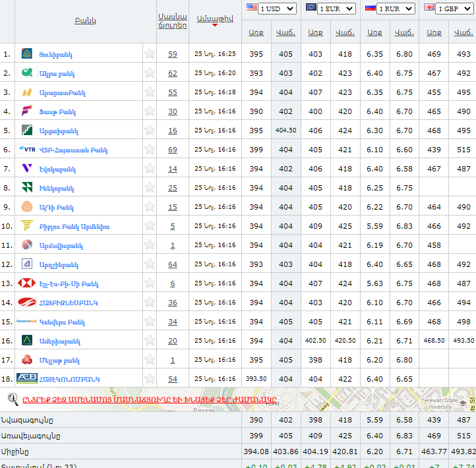The height and width of the screenshot is (468, 476).
Task: Open ՎՏԲ-Հայաստան's 69 branches link
Action: point(173,150)
